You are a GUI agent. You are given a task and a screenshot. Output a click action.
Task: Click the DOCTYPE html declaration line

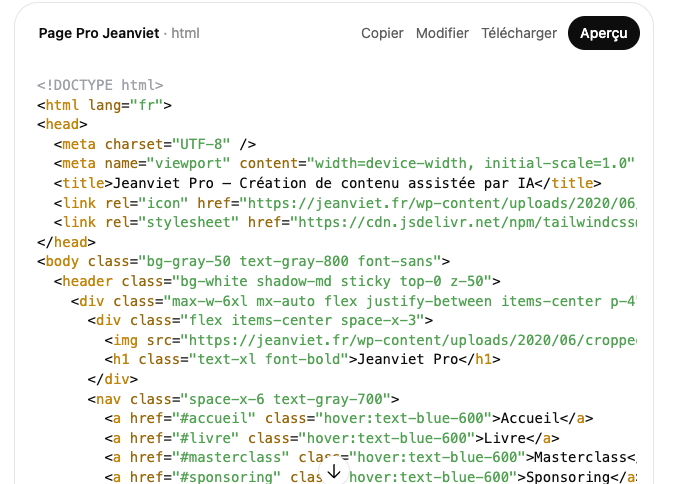pyautogui.click(x=100, y=85)
